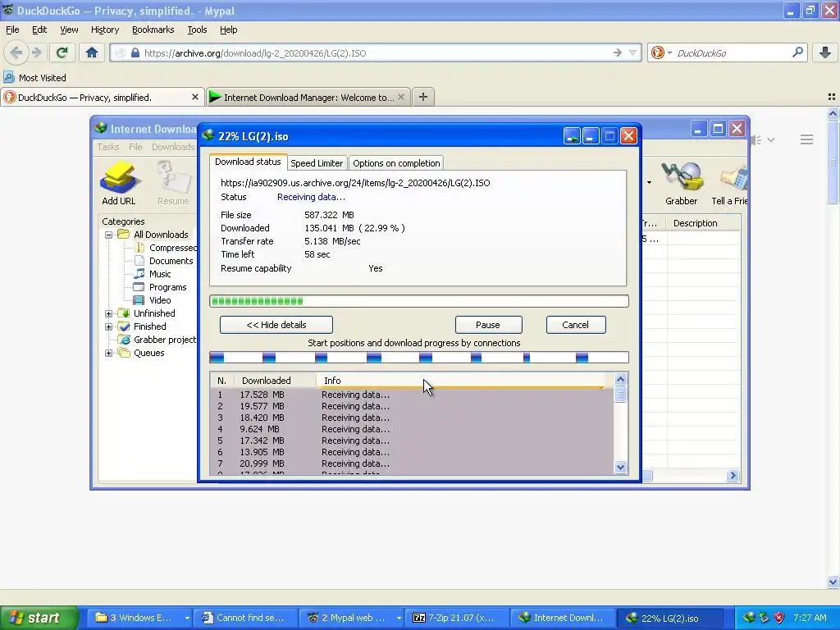Open the browser Downloads arrow icon
This screenshot has width=840, height=630.
825,52
